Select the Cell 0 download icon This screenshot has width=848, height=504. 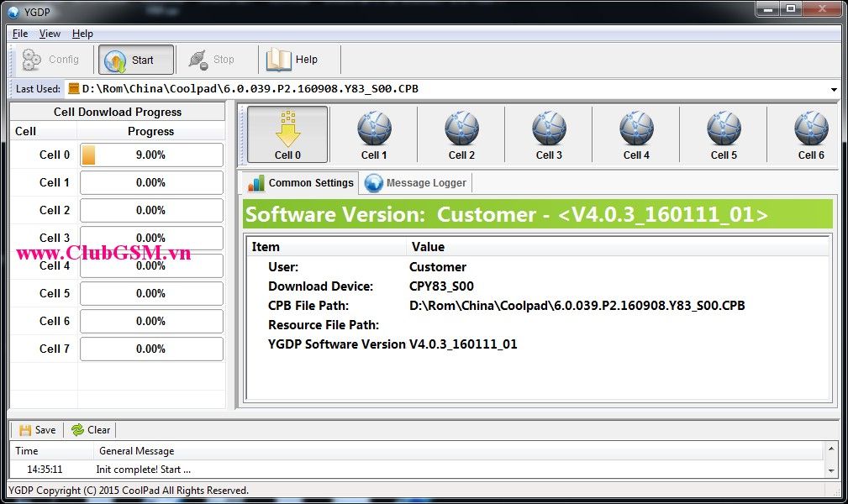[287, 129]
